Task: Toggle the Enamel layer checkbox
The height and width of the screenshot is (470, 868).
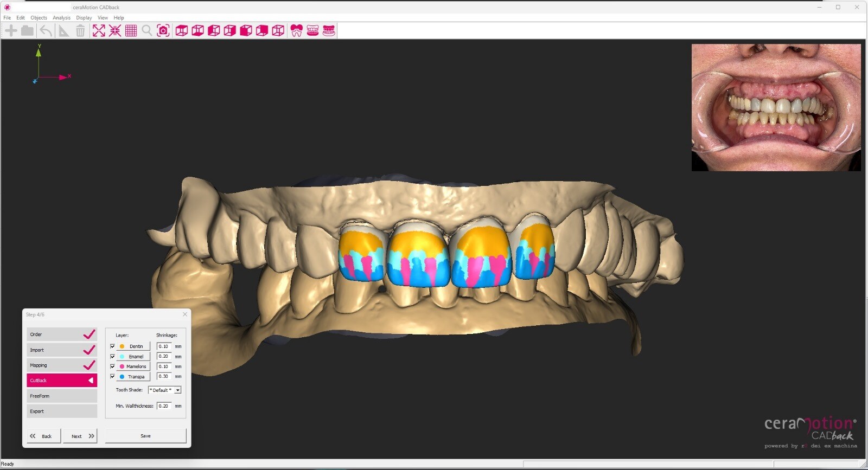Action: 112,357
